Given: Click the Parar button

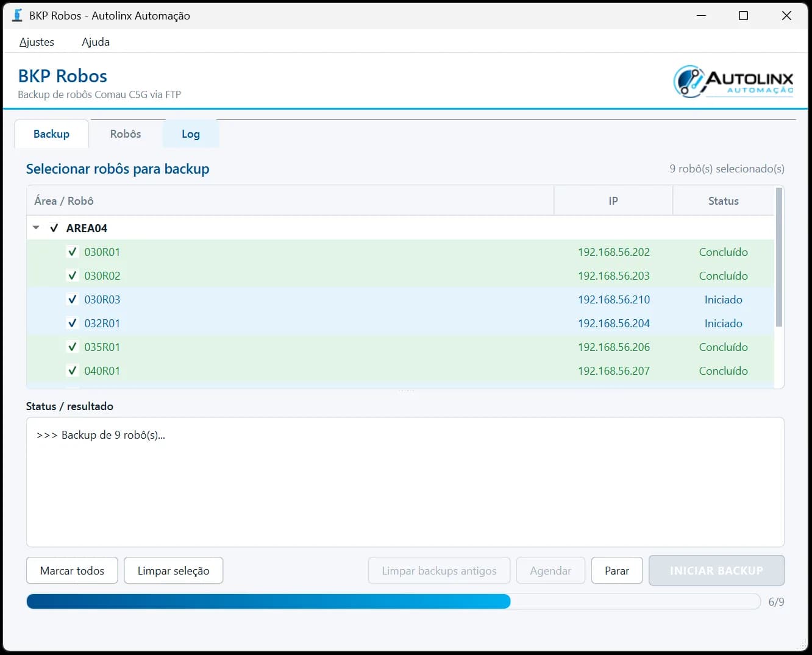Looking at the screenshot, I should tap(617, 571).
